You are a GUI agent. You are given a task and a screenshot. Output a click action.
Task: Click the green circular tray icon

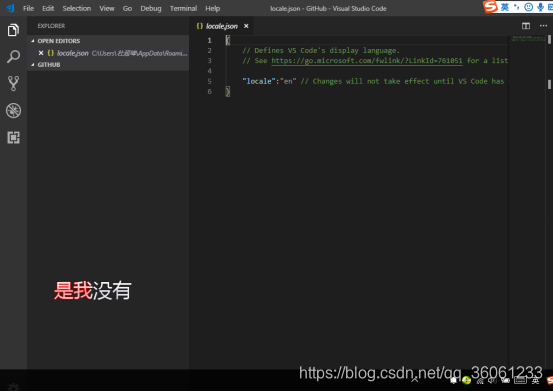coord(467,380)
